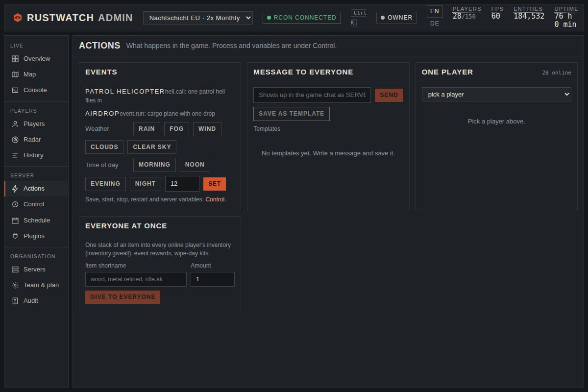Open the Players list page
This screenshot has height=392, width=588.
[34, 124]
